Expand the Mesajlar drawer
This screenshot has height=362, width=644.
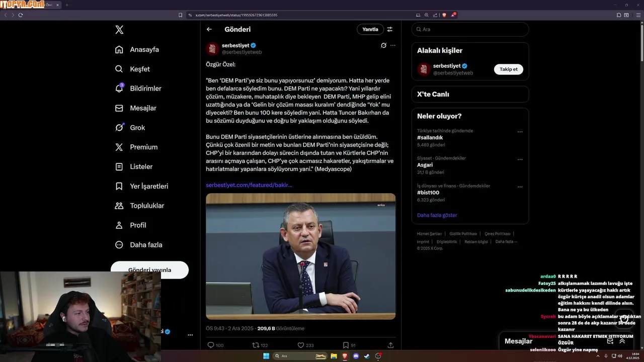click(x=622, y=341)
